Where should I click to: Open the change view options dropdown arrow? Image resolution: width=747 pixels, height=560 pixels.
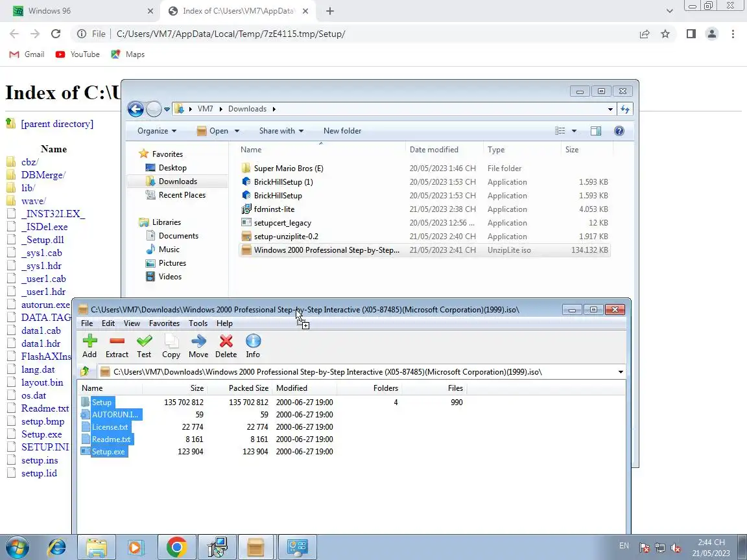574,131
